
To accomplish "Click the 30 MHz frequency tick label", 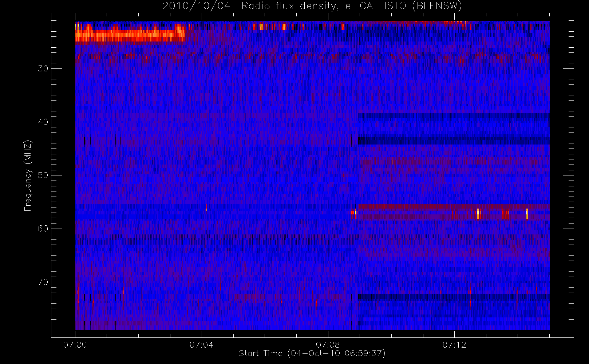I will tap(43, 68).
